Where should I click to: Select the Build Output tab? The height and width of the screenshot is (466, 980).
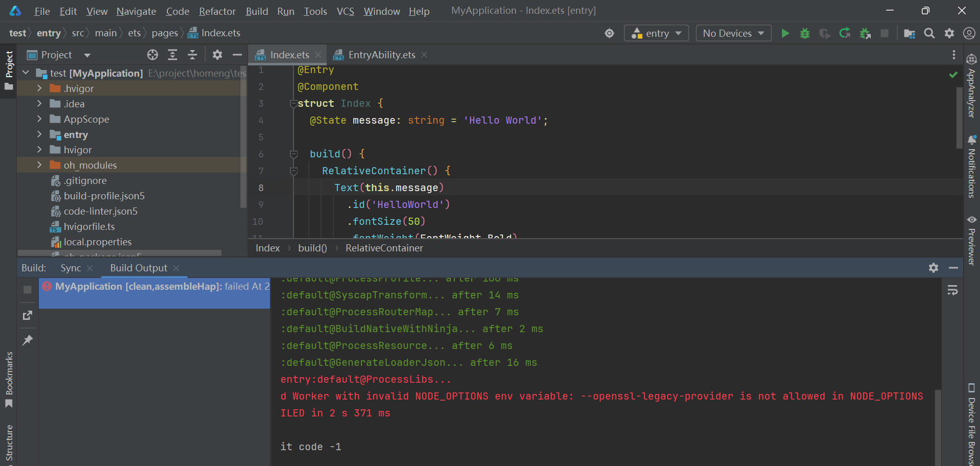138,268
